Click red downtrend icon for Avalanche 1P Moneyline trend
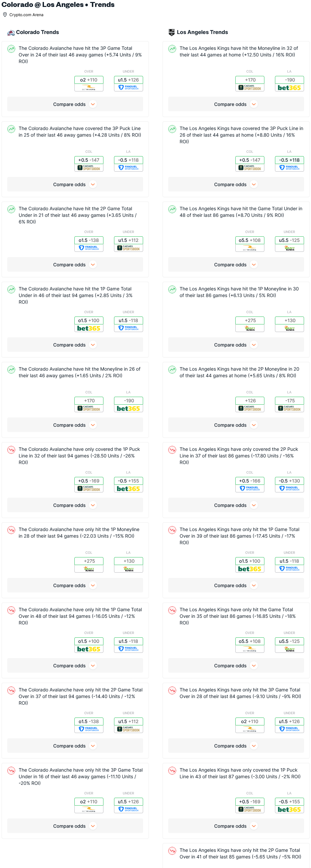The width and height of the screenshot is (311, 868). pos(12,530)
